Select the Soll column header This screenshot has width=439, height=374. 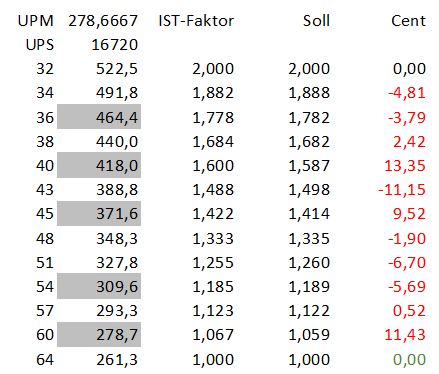[x=316, y=21]
